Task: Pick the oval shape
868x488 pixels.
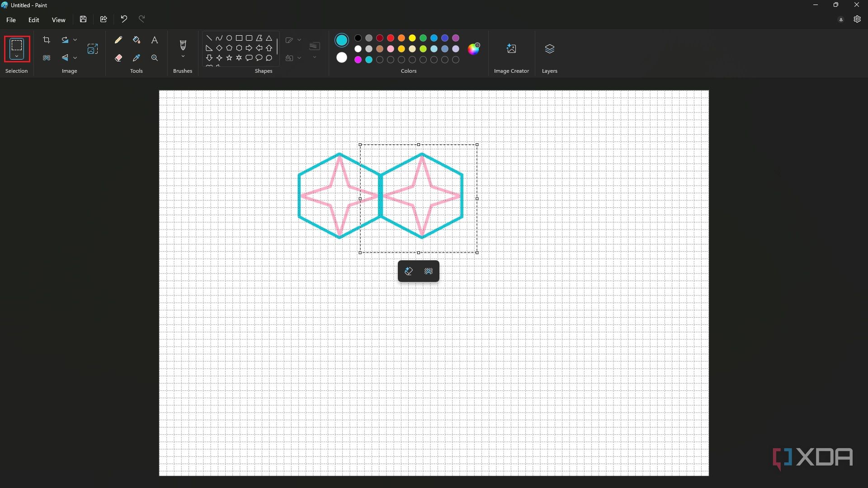Action: (229, 38)
